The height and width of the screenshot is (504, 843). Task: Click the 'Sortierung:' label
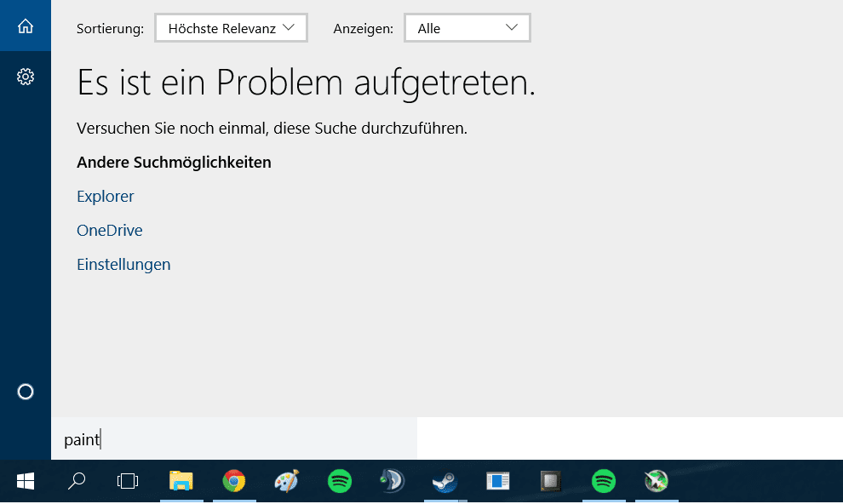click(x=110, y=28)
